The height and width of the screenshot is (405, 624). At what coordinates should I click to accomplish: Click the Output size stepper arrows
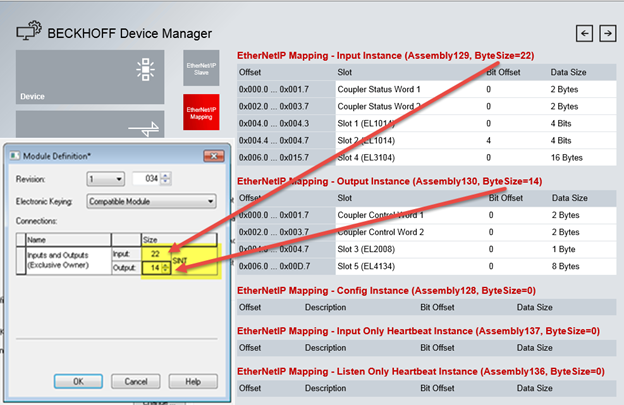(166, 268)
